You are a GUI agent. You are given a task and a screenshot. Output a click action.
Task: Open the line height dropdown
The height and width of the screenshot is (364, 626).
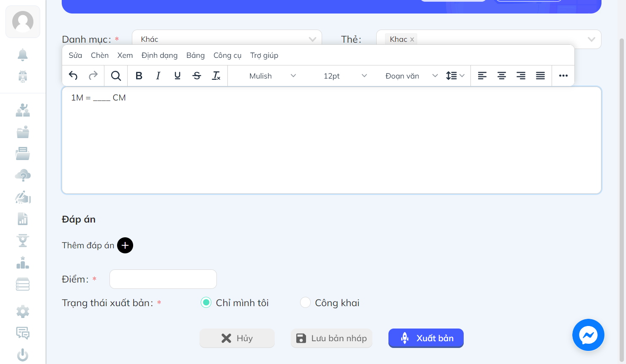click(x=455, y=76)
